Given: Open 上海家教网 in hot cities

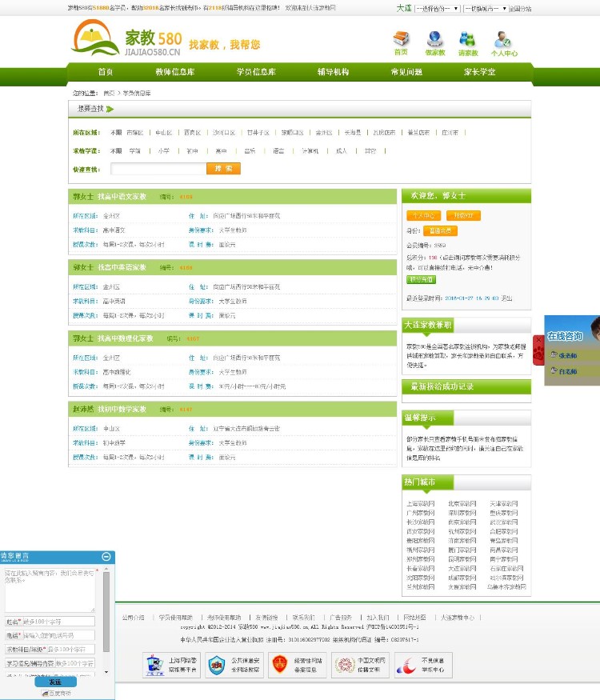Looking at the screenshot, I should 421,503.
